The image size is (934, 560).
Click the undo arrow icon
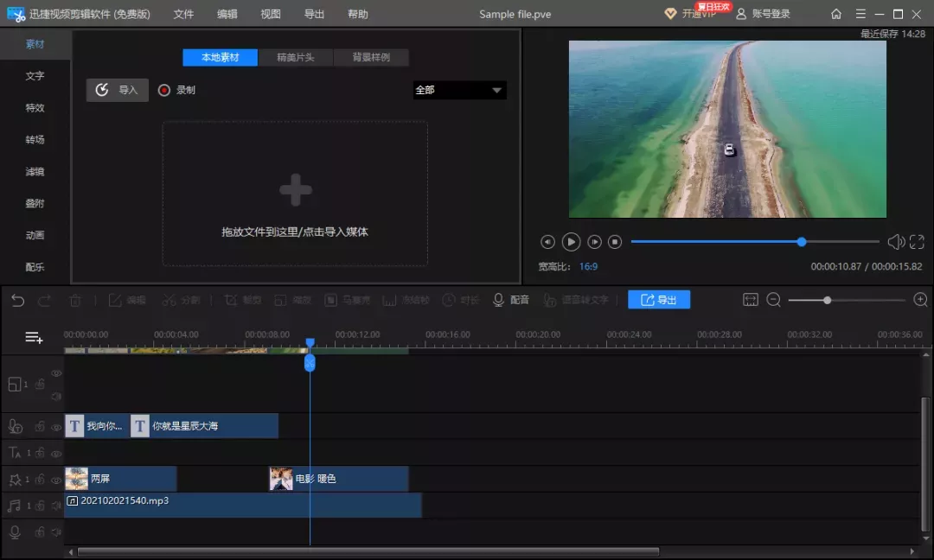coord(18,301)
